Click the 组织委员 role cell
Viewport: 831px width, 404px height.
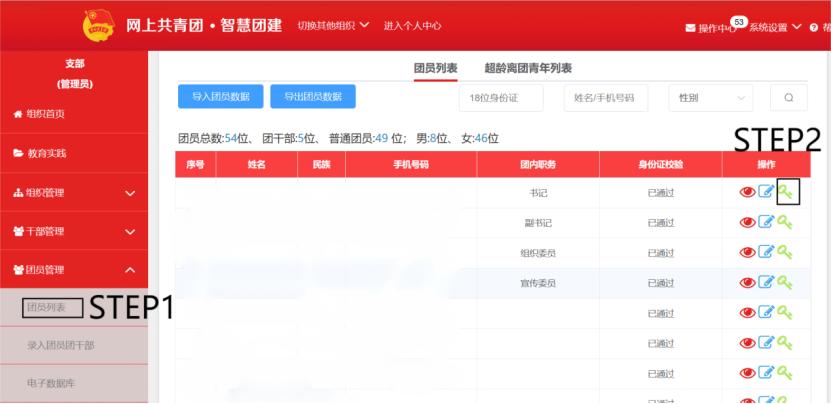tap(538, 253)
